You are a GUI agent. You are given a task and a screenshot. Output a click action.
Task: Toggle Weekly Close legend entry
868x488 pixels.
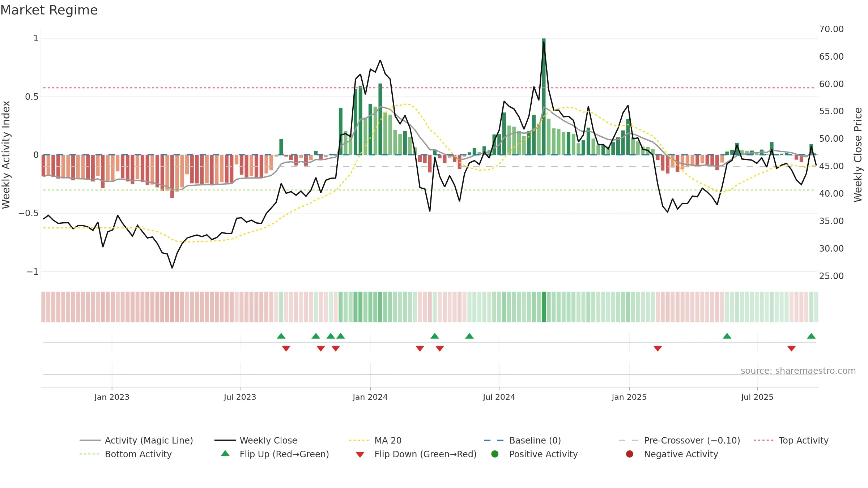[x=256, y=440]
